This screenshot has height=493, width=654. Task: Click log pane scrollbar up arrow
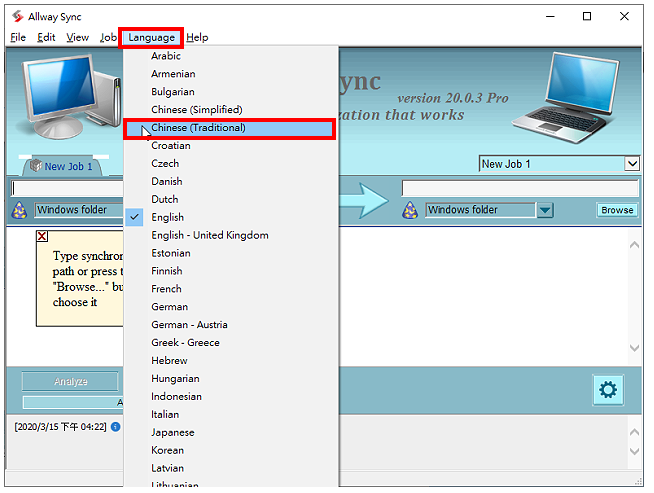tap(634, 432)
